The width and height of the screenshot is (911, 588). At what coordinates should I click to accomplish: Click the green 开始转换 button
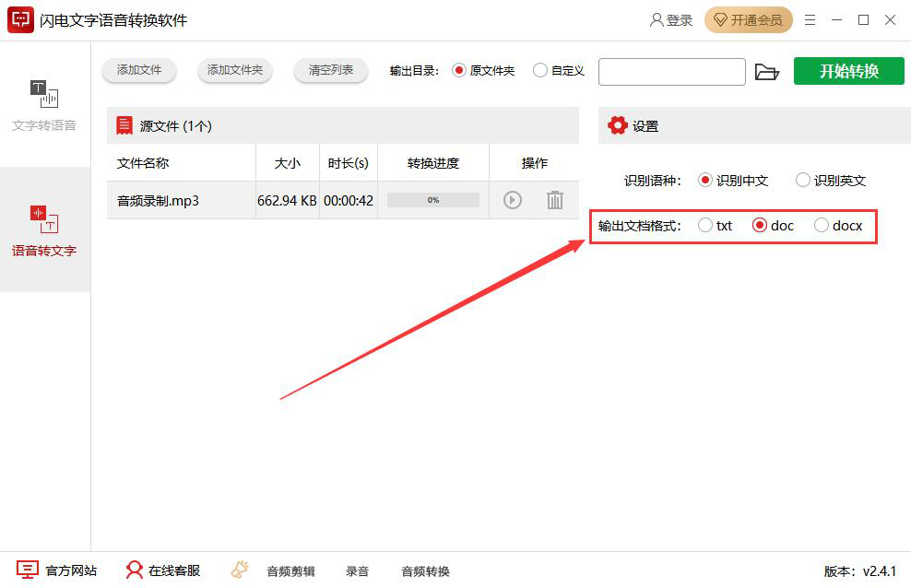(849, 71)
